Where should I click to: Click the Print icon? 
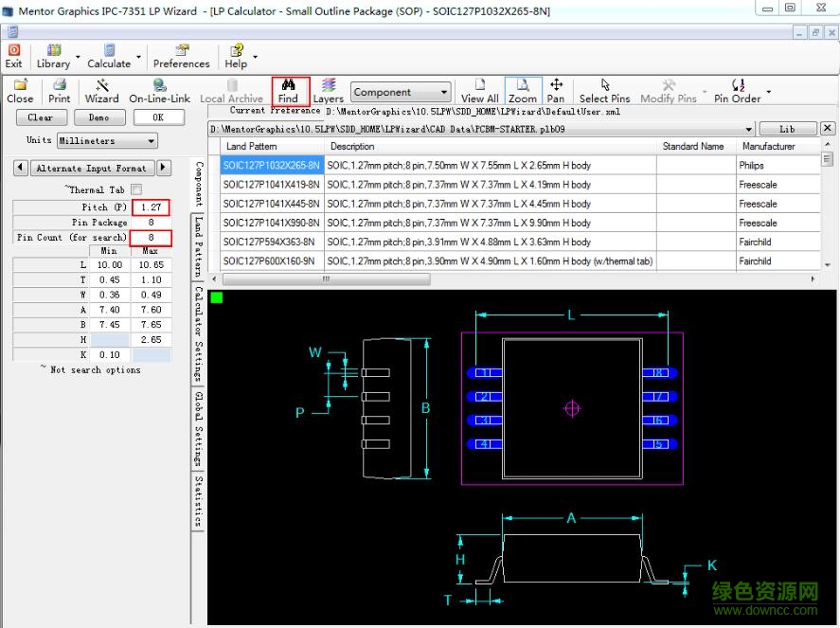[x=59, y=91]
